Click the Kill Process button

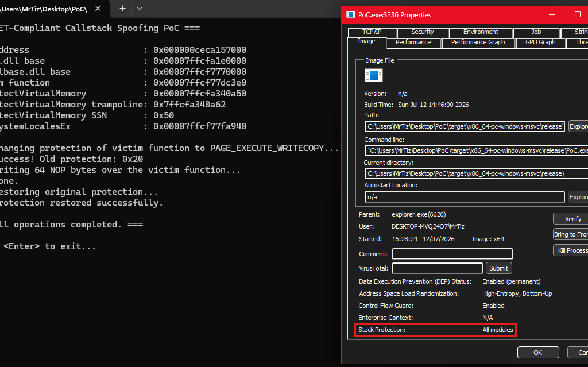tap(570, 250)
